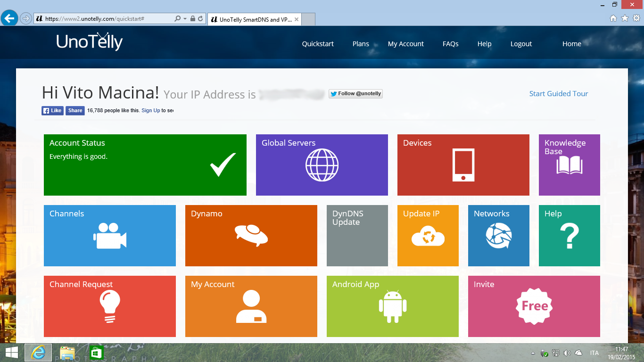Viewport: 644px width, 362px height.
Task: Click the refresh icon in address bar
Action: click(x=200, y=19)
